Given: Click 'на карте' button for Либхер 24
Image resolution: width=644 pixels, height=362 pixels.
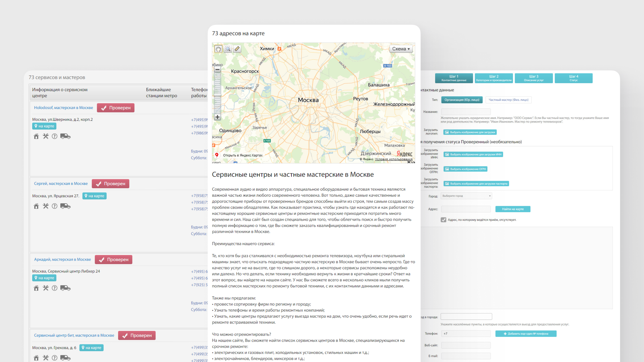Looking at the screenshot, I should (44, 278).
